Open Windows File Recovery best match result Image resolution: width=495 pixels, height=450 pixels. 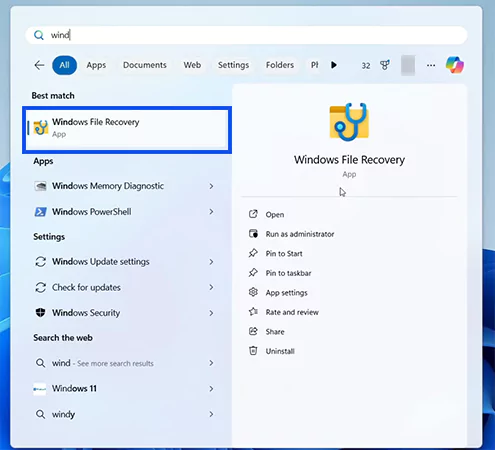tap(127, 130)
